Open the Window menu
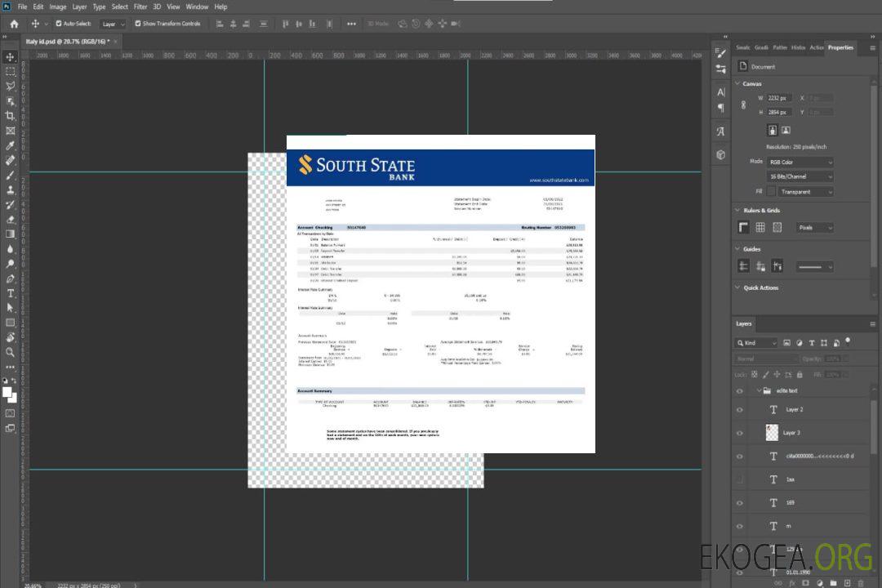The width and height of the screenshot is (882, 588). 197,7
